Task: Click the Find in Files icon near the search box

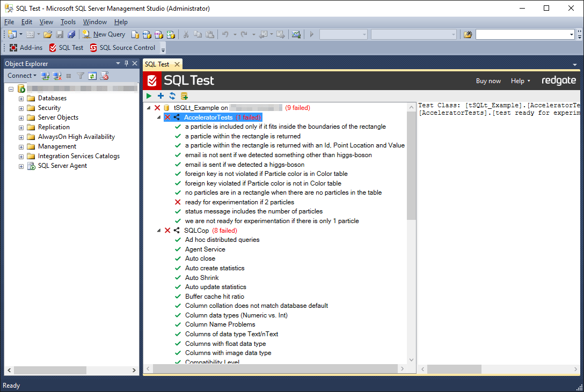Action: tap(468, 34)
